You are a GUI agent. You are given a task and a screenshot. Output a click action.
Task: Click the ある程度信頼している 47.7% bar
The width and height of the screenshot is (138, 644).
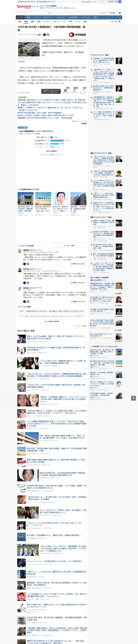tap(57, 140)
